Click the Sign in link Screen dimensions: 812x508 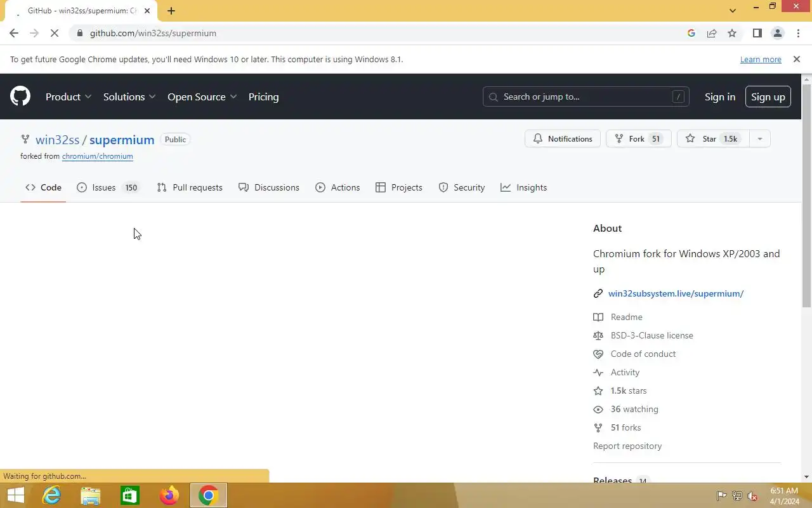click(720, 97)
